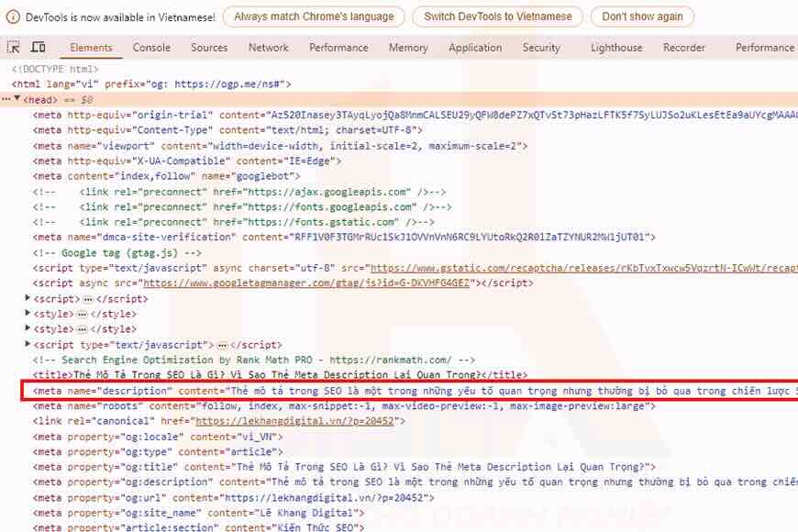Show ellipsis content of first style node

click(82, 314)
